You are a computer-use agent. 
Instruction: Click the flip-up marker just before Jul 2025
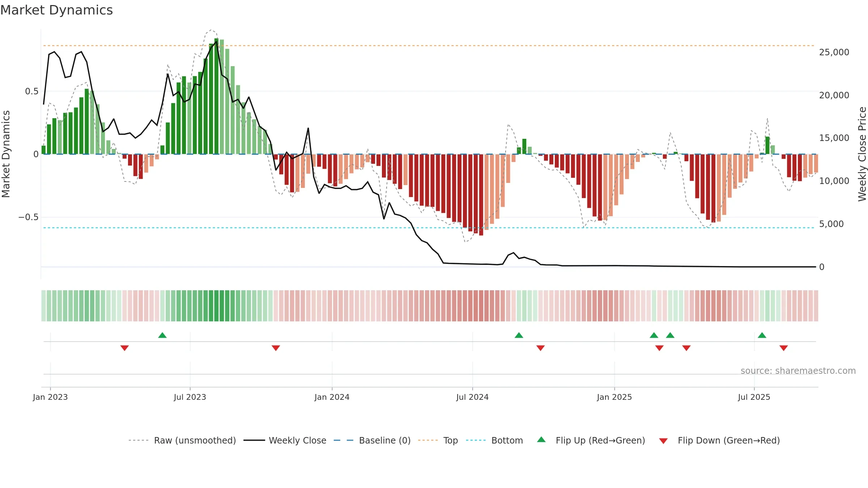coord(762,335)
